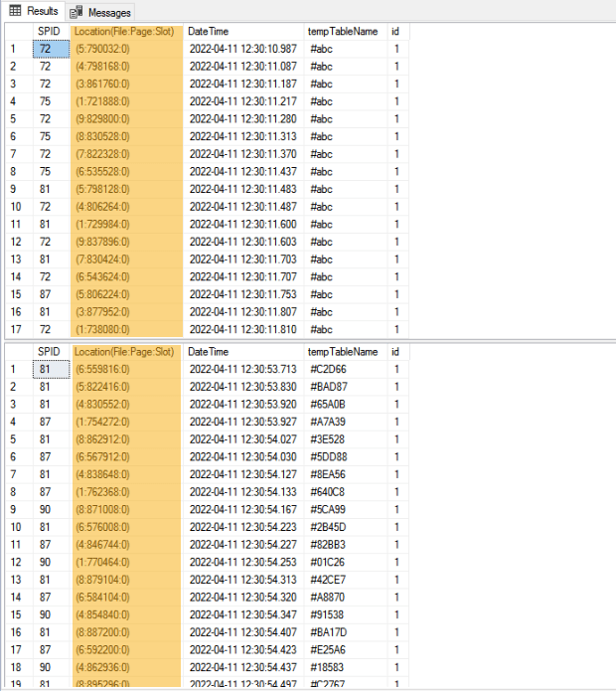
Task: Select location cell (7:822328:0)
Action: pos(126,154)
